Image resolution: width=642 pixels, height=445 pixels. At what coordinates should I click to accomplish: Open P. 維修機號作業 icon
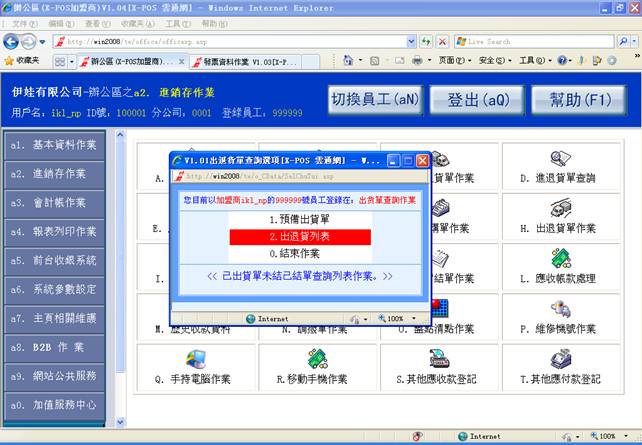point(558,309)
